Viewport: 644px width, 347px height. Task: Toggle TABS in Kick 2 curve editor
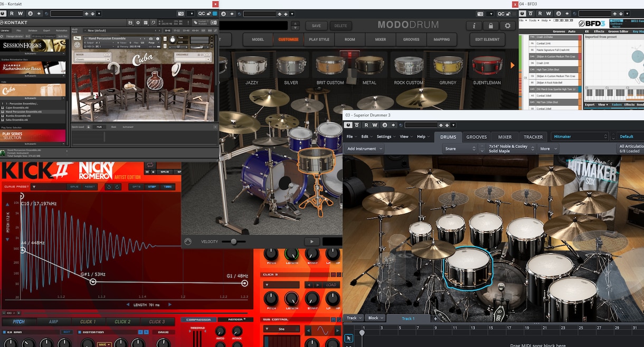[168, 186]
